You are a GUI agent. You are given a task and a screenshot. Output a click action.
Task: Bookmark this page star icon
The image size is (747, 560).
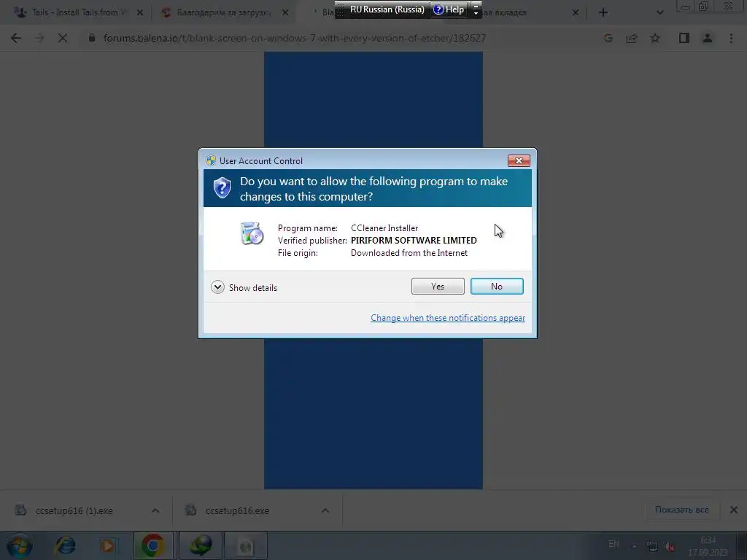pos(655,38)
